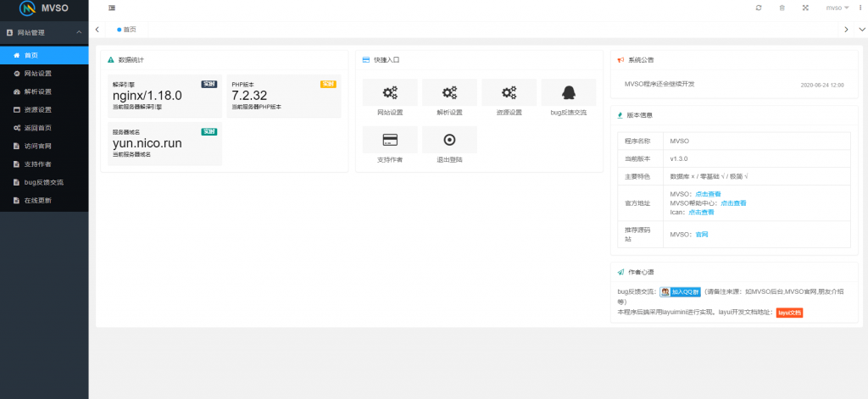Click the 加入QQ群 button
Image resolution: width=868 pixels, height=399 pixels.
point(680,291)
